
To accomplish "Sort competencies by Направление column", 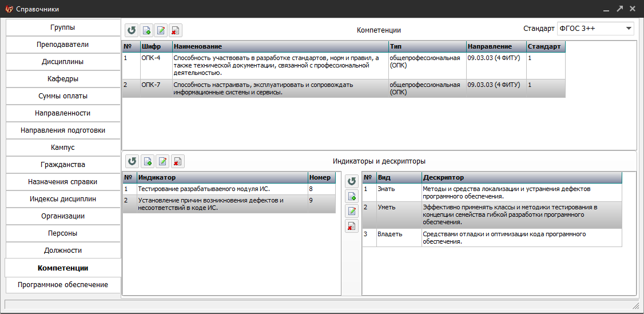I will pos(496,46).
